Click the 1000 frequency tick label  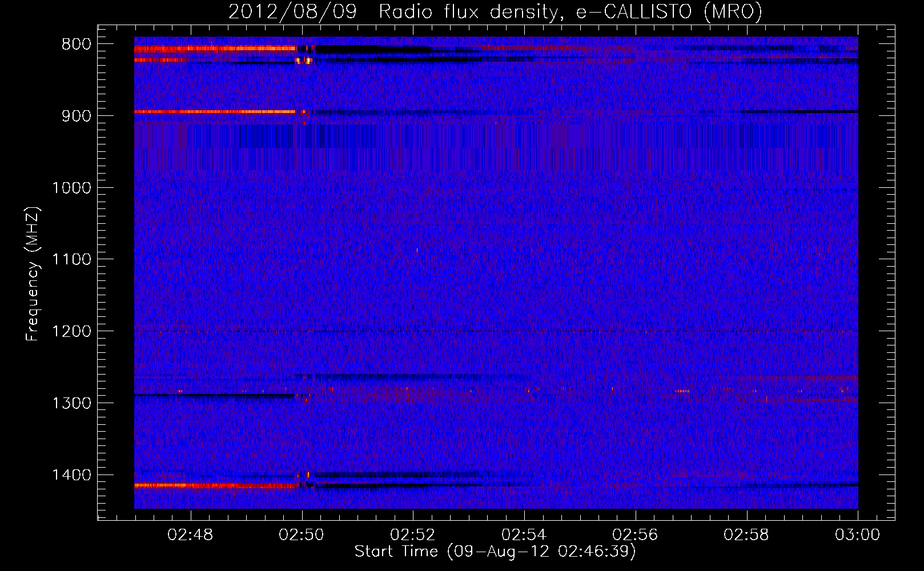click(x=71, y=188)
